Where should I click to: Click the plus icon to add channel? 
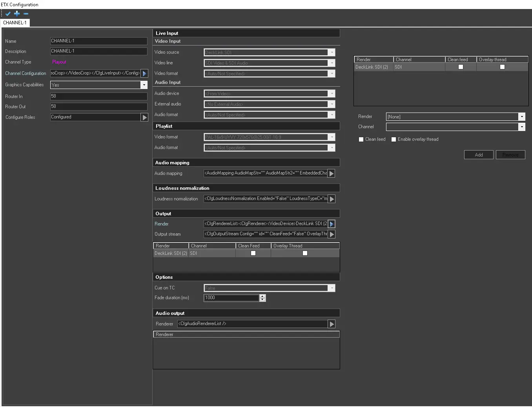pos(17,14)
